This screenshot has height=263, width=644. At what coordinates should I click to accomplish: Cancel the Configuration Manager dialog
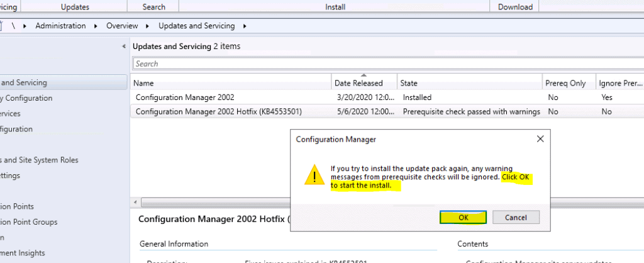click(516, 218)
